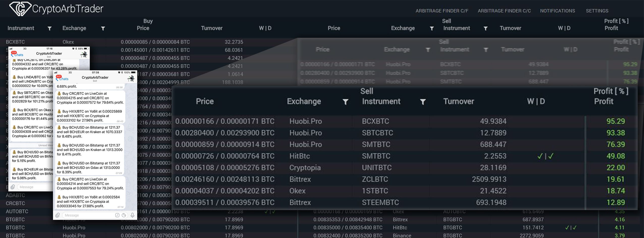This screenshot has height=238, width=644.
Task: Click Turnover header in magnified panel
Action: point(459,101)
